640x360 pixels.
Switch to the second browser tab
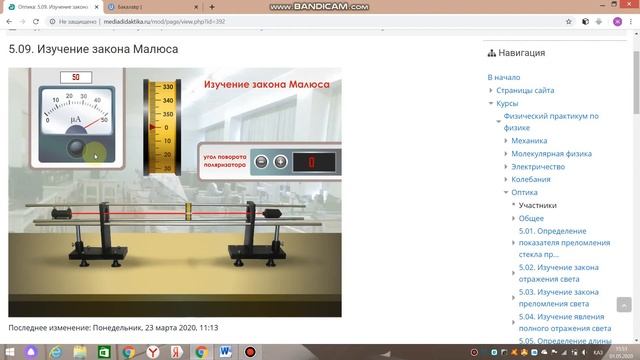153,7
